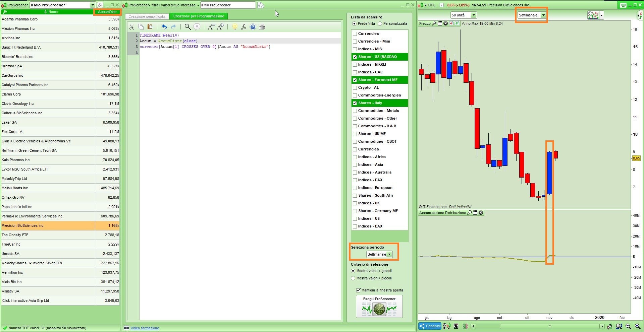Open editor help with the blue question icon
Screen dimensions: 644x332
253,27
